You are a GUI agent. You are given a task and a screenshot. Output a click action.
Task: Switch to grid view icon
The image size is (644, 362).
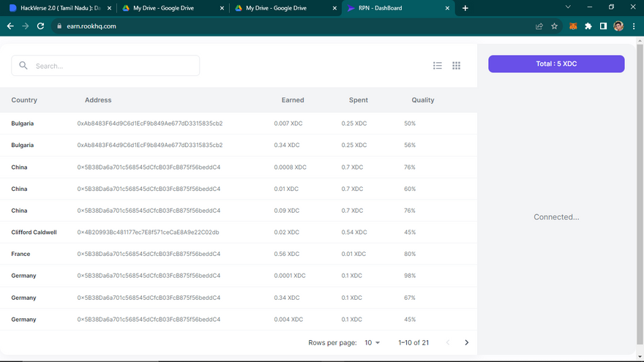457,66
